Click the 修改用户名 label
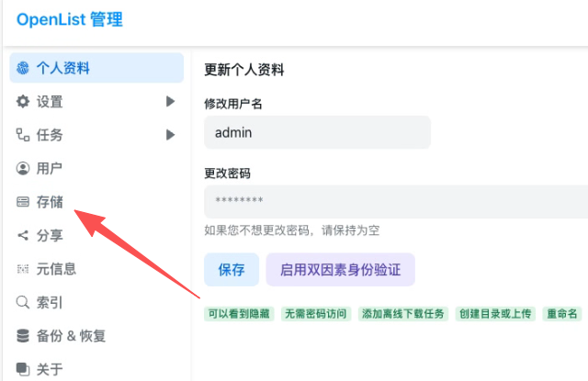 click(232, 104)
